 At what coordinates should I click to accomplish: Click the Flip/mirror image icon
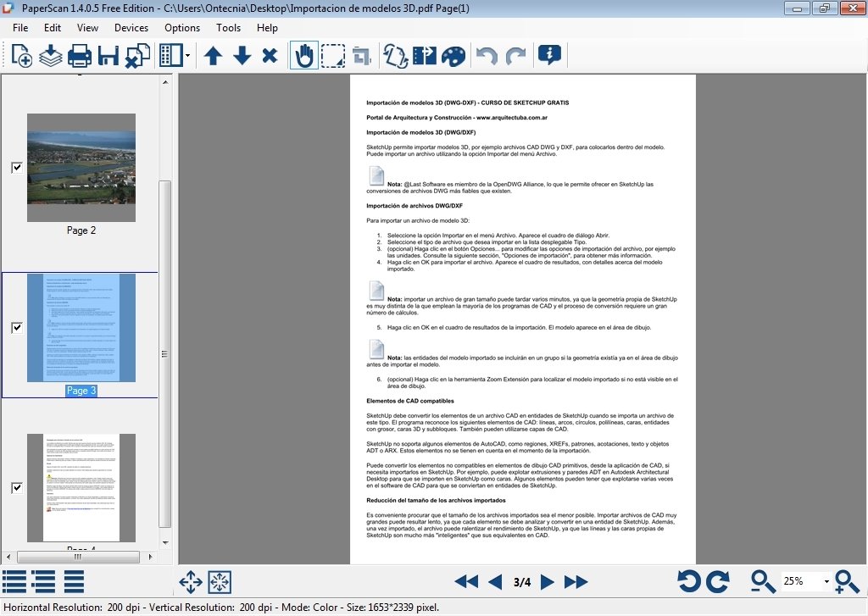(x=425, y=56)
